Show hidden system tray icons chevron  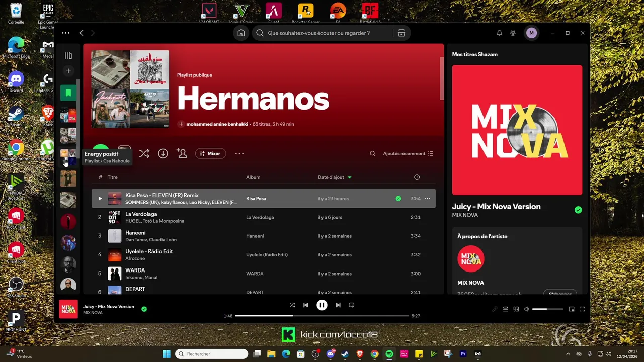pos(569,354)
